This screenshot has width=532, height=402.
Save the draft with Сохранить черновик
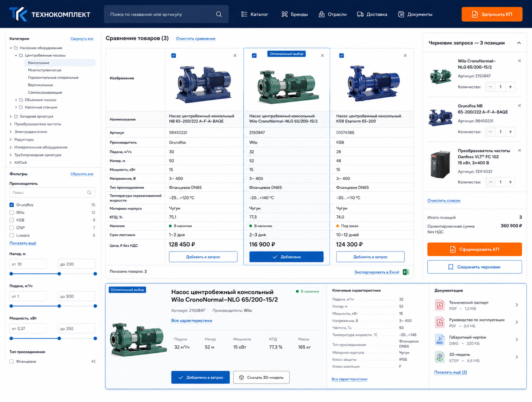[474, 267]
